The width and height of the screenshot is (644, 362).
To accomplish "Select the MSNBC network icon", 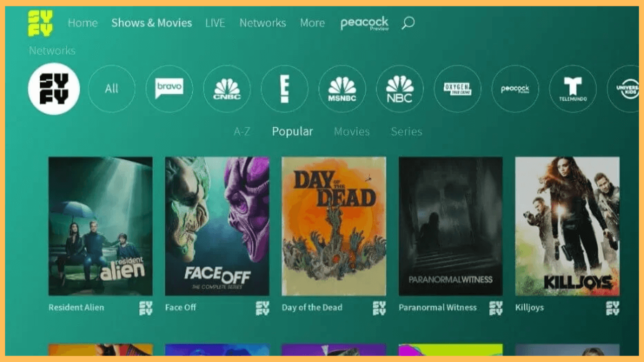I will tap(342, 88).
